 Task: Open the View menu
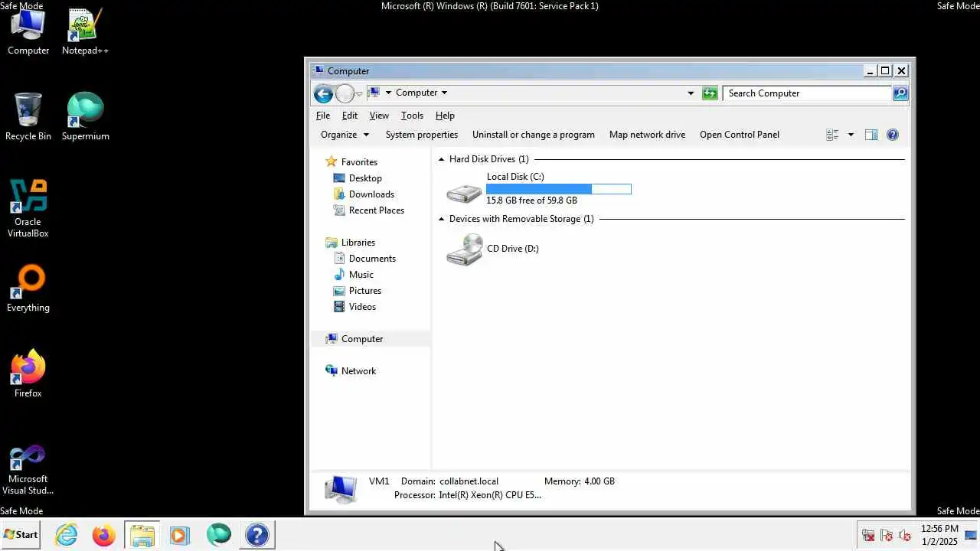(379, 116)
